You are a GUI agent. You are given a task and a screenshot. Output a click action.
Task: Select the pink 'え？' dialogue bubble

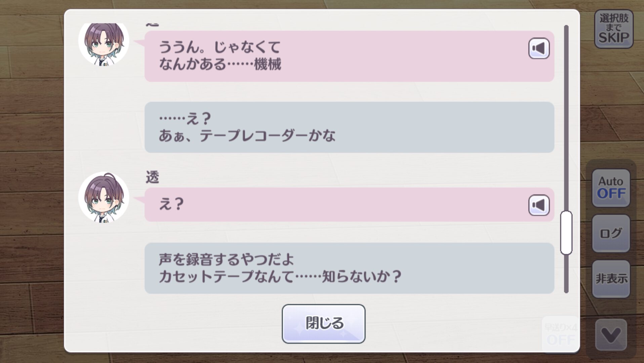tap(336, 205)
